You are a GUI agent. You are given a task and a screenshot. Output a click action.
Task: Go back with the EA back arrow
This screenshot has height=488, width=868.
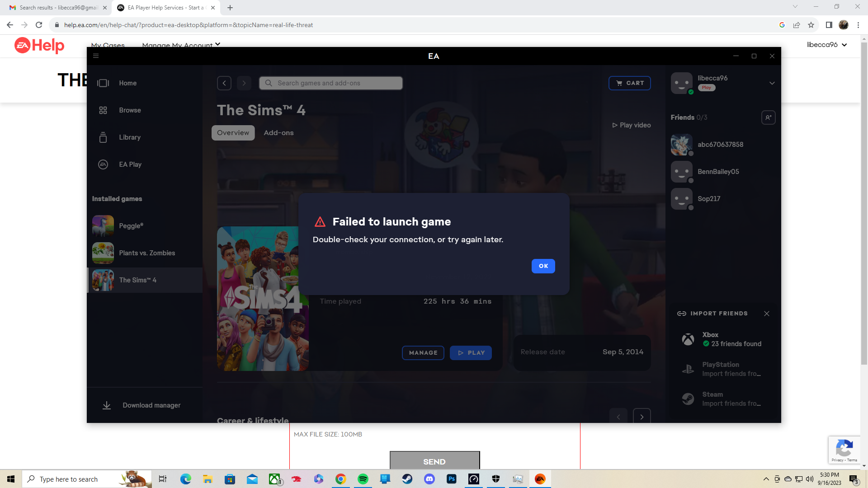click(x=224, y=83)
